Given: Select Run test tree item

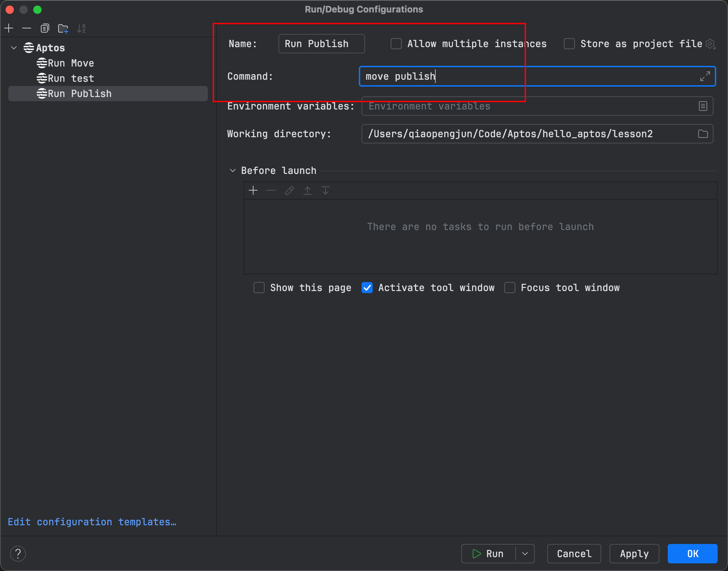Looking at the screenshot, I should point(70,77).
